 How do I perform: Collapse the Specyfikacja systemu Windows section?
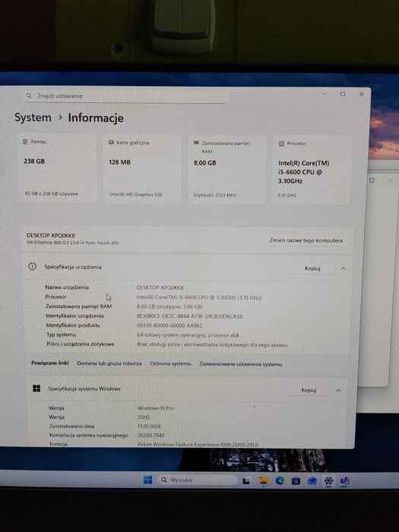click(x=338, y=391)
